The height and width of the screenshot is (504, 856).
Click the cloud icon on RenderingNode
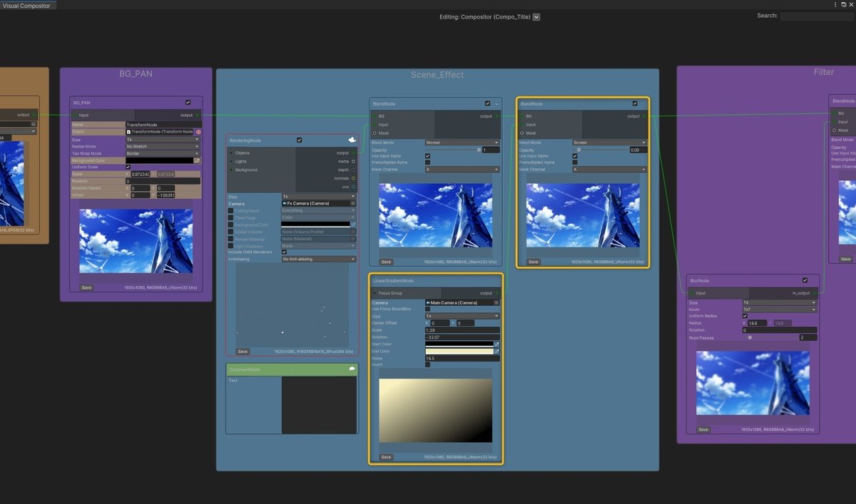pyautogui.click(x=352, y=140)
